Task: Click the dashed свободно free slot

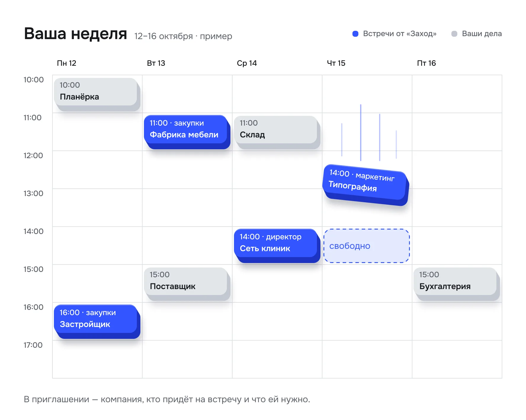Action: click(x=367, y=246)
